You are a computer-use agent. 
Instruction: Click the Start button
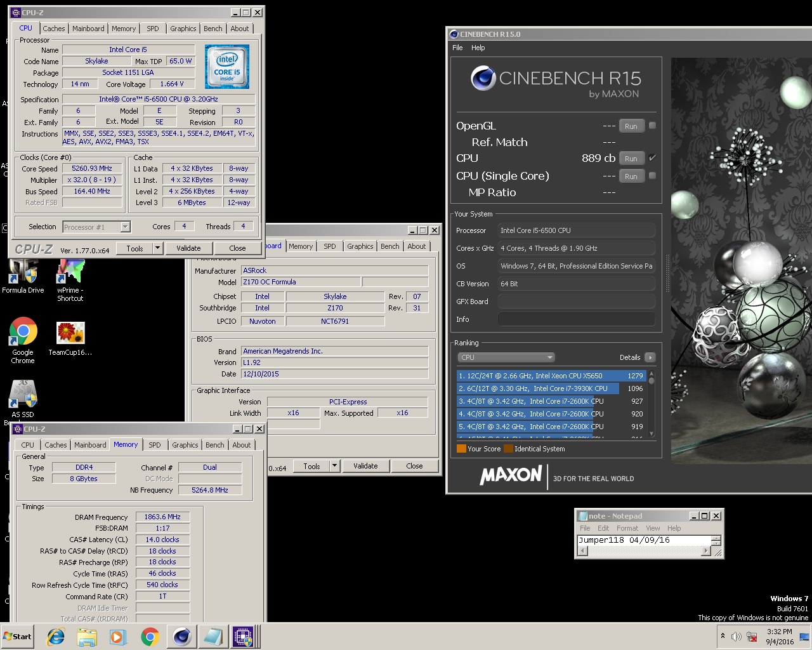pyautogui.click(x=18, y=636)
